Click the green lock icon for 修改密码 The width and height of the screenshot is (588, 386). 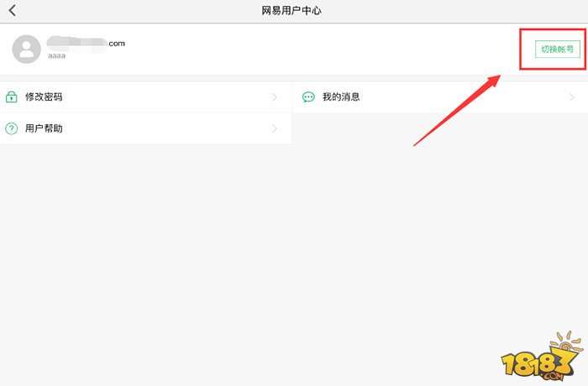click(x=11, y=96)
